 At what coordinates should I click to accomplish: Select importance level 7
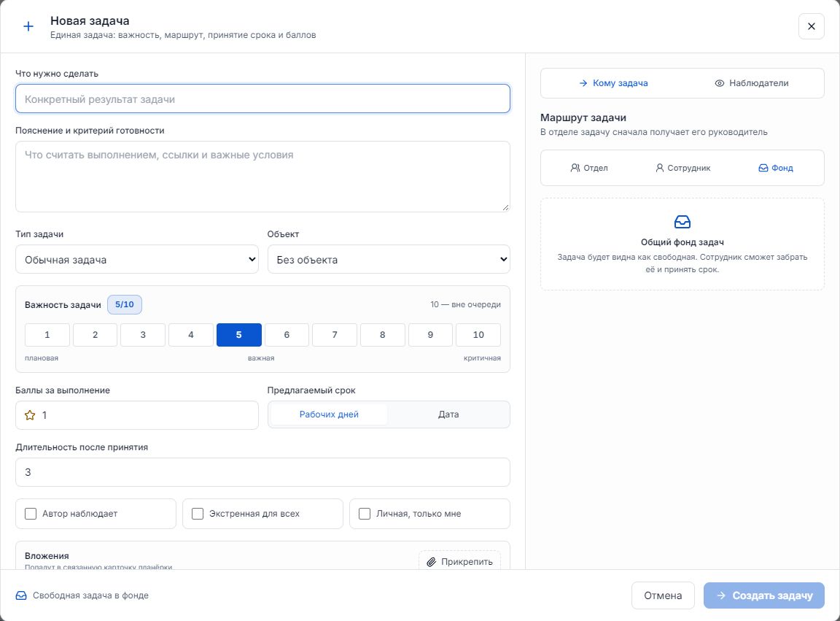click(x=335, y=335)
